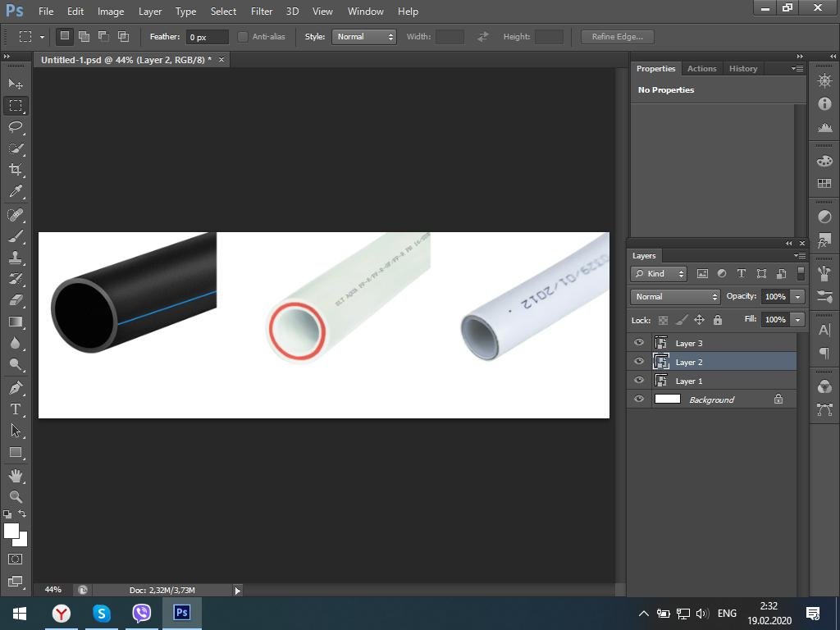Image resolution: width=840 pixels, height=630 pixels.
Task: Open the Filter menu
Action: (x=262, y=11)
